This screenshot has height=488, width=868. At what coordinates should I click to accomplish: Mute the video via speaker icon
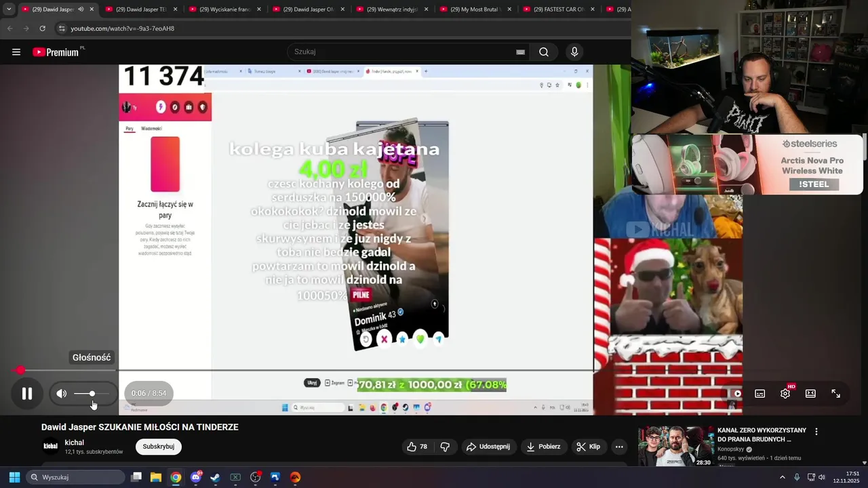(x=62, y=394)
